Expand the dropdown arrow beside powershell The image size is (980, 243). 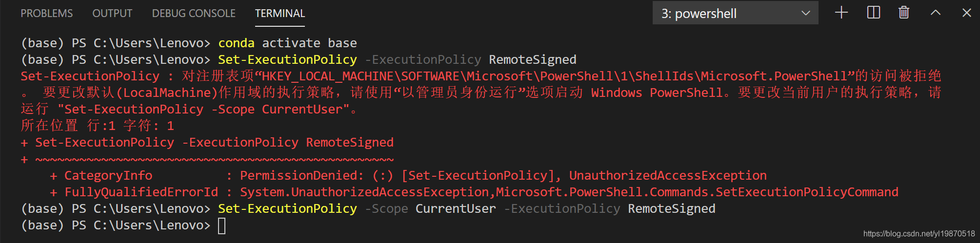click(x=806, y=13)
